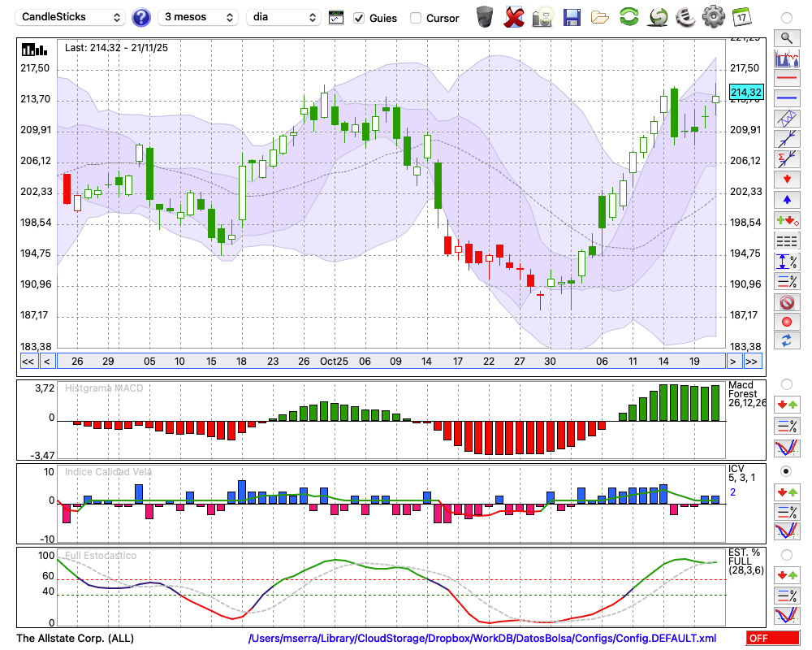Click the green circular arrows refresh icon

pos(628,17)
